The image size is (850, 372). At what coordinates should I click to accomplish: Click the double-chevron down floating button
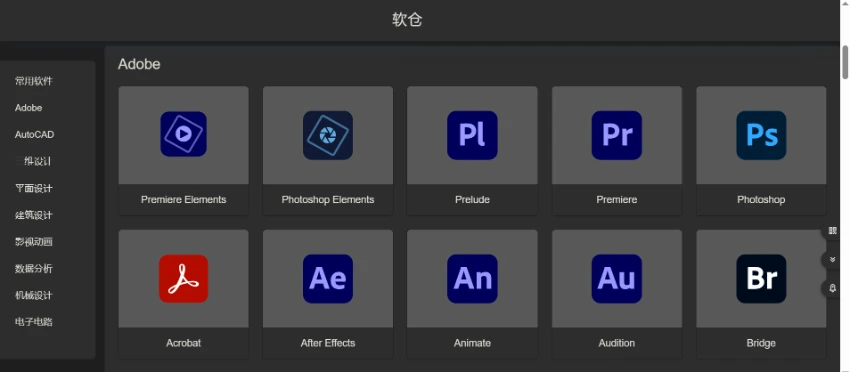(x=833, y=260)
